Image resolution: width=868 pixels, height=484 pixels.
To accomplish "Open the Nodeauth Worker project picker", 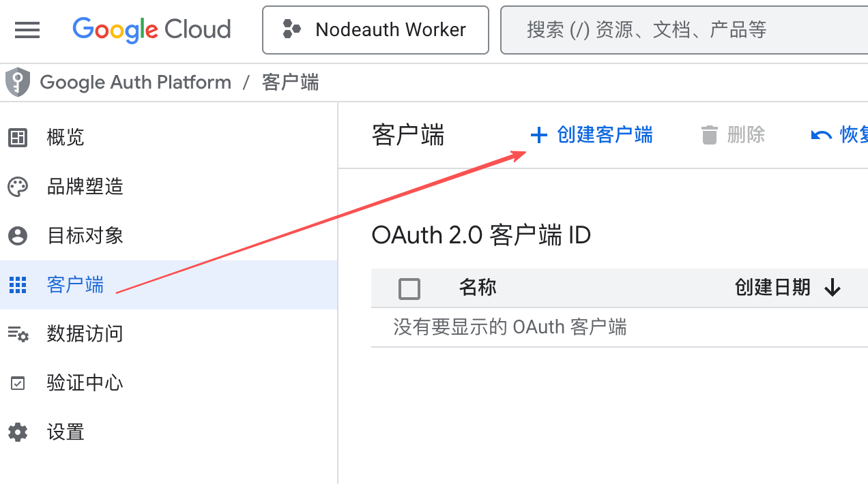I will click(x=375, y=30).
